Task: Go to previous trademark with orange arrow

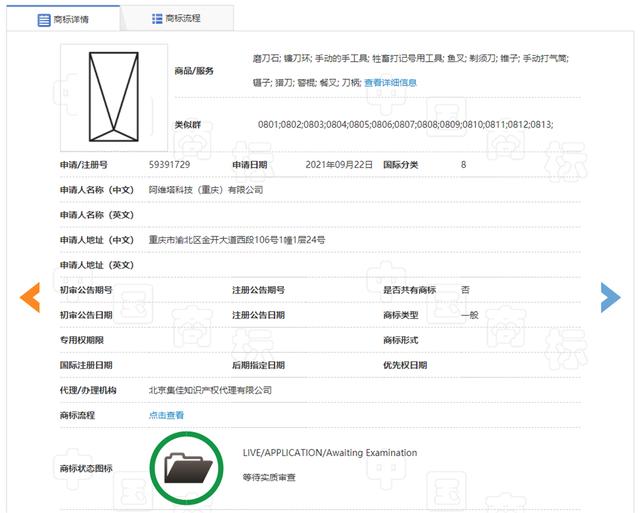Action: (x=30, y=298)
